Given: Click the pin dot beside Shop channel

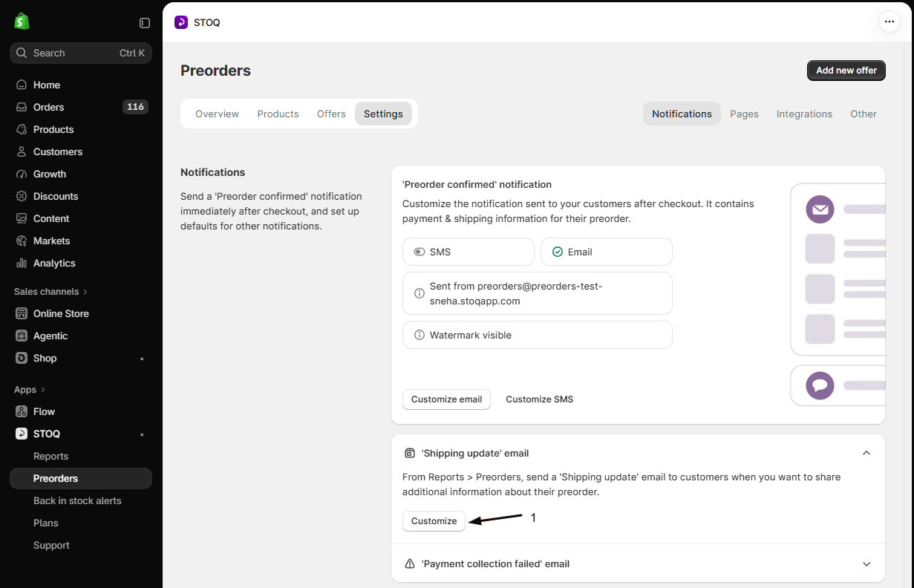Looking at the screenshot, I should (142, 359).
